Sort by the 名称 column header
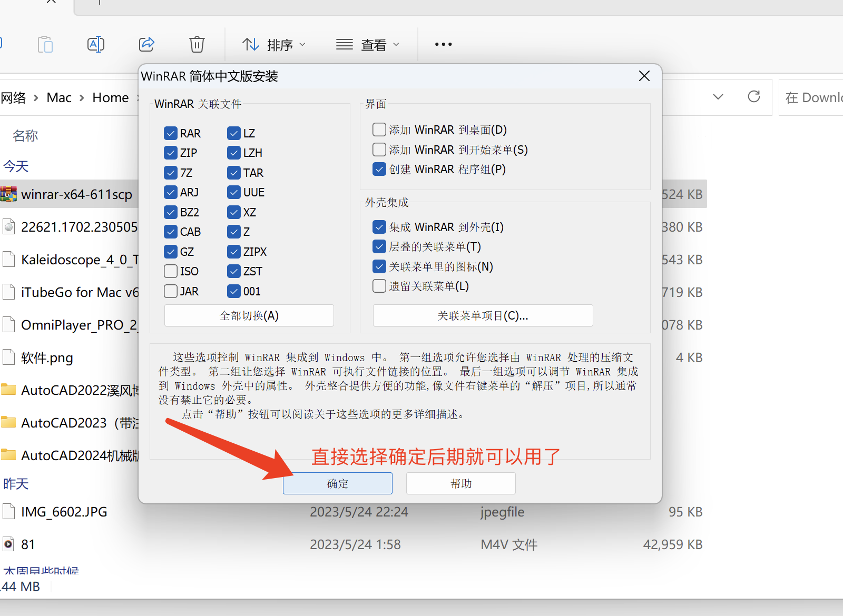 click(x=25, y=136)
